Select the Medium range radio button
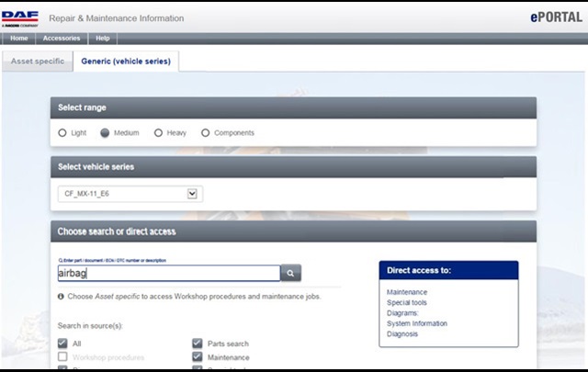The height and width of the screenshot is (372, 588). 105,133
